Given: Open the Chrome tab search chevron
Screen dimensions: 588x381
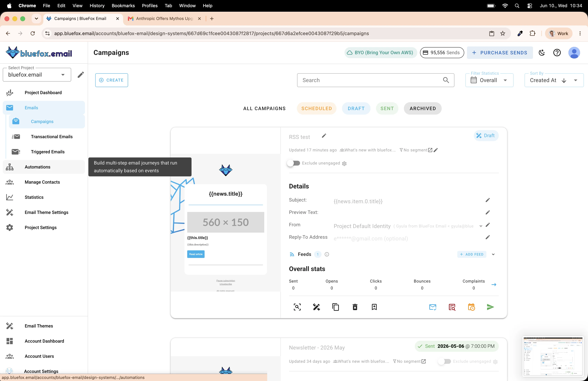Looking at the screenshot, I should click(36, 19).
